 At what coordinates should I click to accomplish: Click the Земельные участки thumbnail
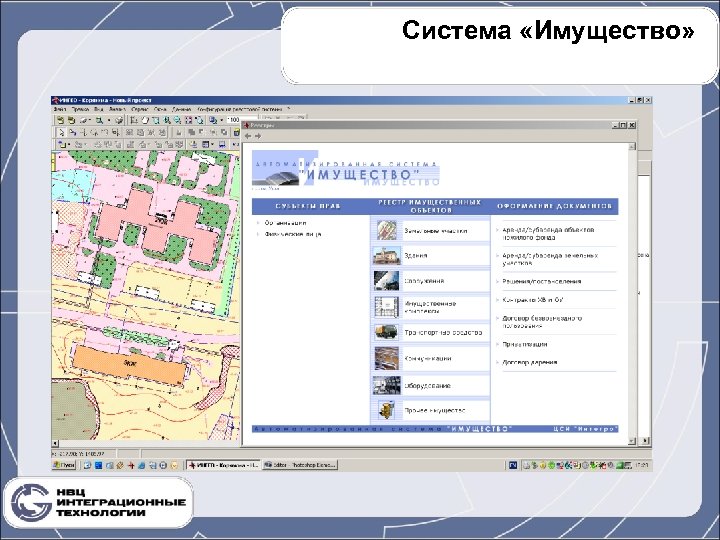(x=387, y=230)
